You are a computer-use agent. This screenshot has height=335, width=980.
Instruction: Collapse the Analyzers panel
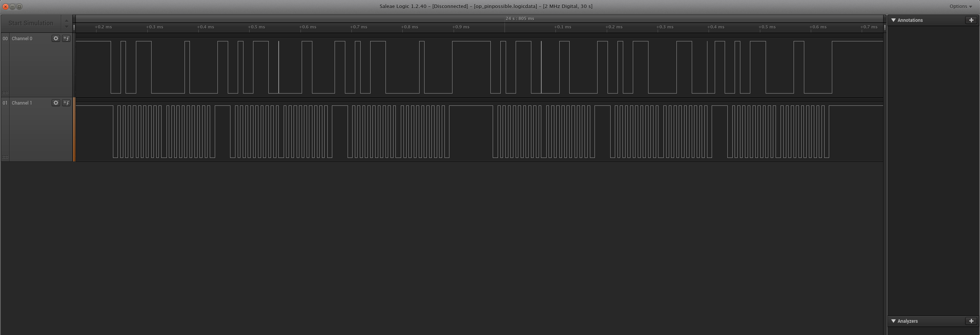coord(893,321)
